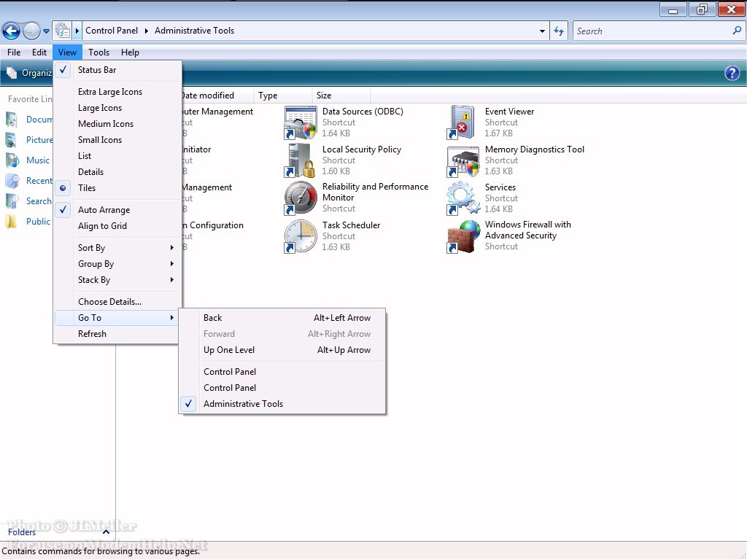Viewport: 747px width, 560px height.
Task: Click the Organize toolbar icon
Action: (x=12, y=73)
